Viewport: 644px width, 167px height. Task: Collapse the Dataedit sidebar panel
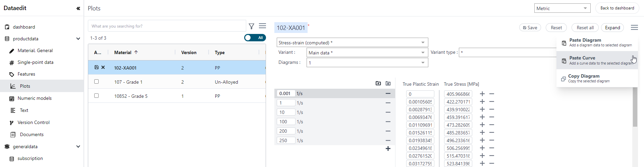[78, 8]
